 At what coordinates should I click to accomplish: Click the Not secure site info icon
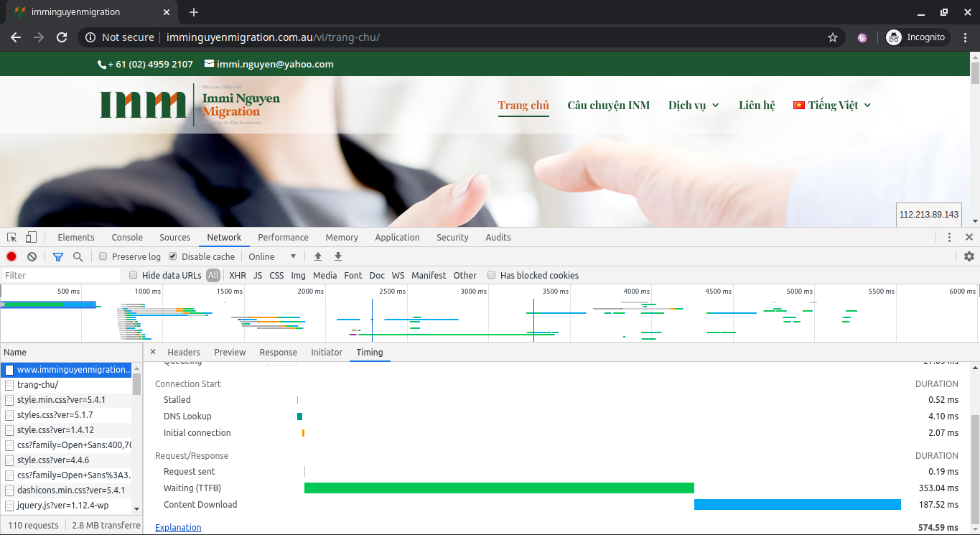pyautogui.click(x=90, y=37)
